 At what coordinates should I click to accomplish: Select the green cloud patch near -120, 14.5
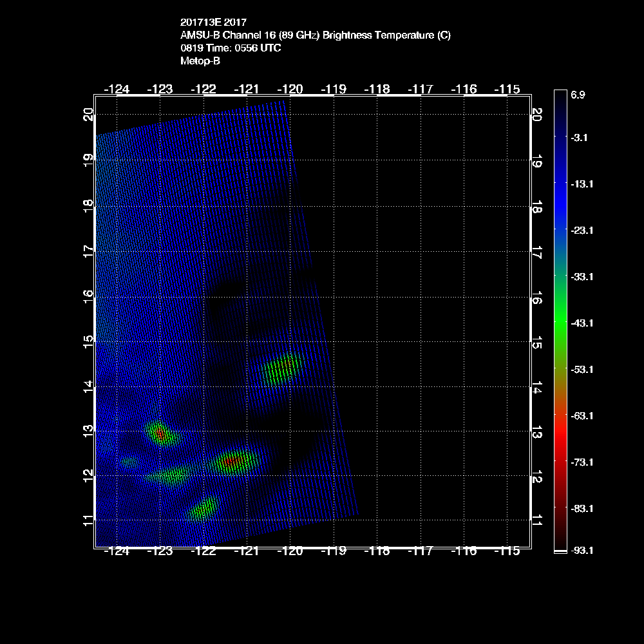[282, 370]
